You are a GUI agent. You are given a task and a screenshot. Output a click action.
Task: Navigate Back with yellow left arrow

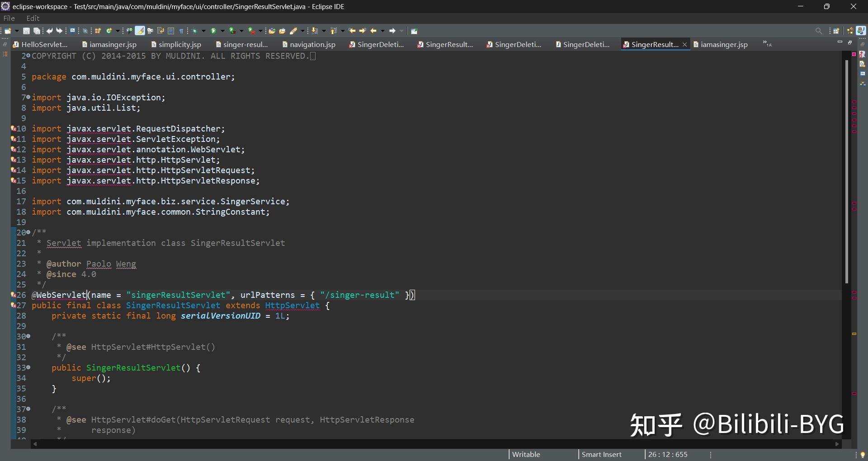(x=373, y=31)
